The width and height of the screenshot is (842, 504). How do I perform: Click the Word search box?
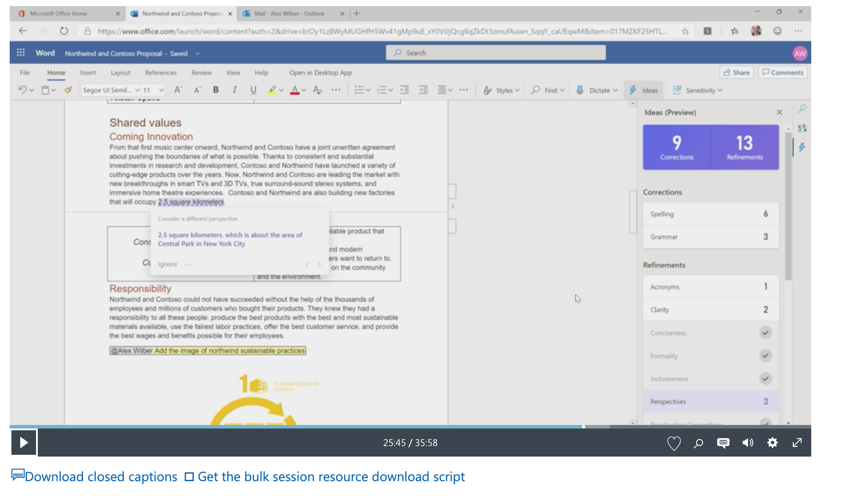pos(496,53)
